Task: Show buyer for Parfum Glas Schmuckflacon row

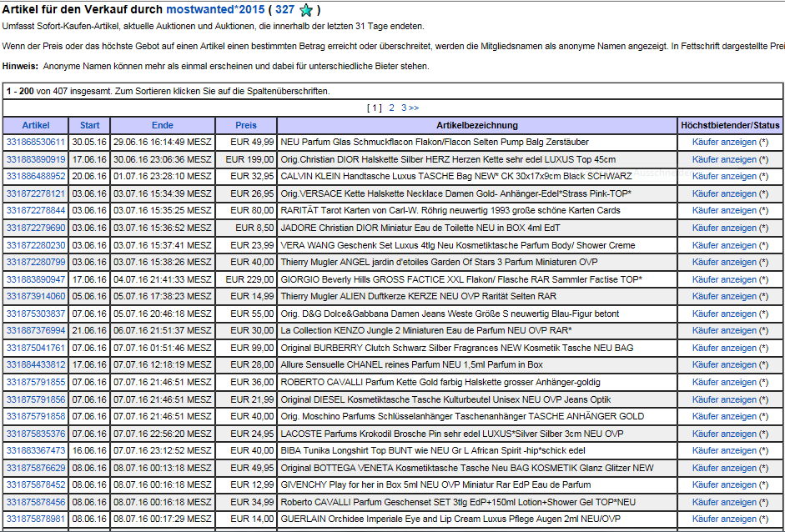Action: point(724,142)
